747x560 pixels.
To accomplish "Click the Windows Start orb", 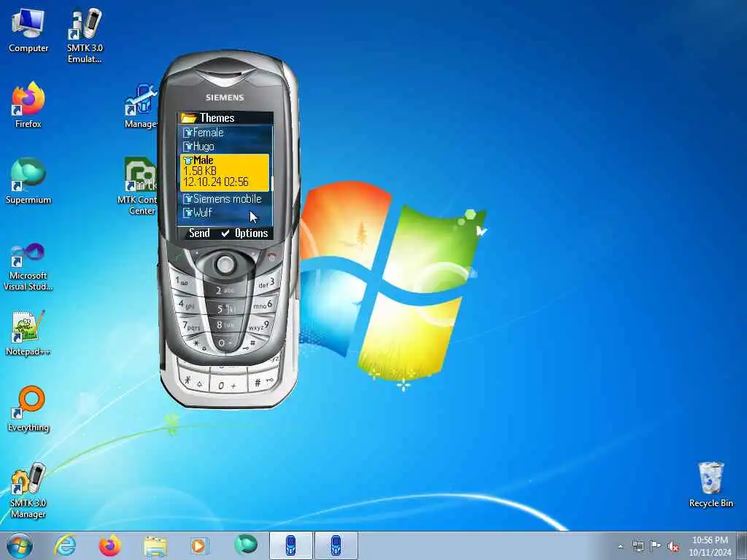I will [20, 545].
